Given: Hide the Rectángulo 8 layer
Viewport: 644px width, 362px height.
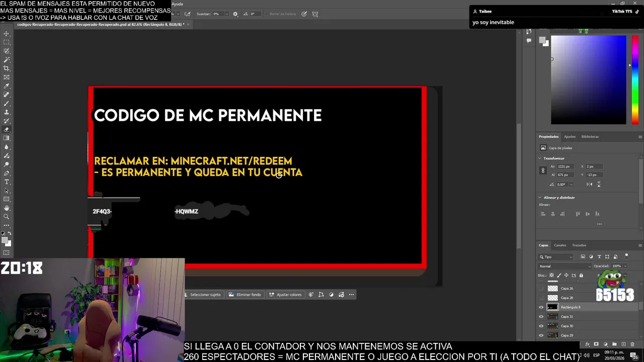Looking at the screenshot, I should click(x=541, y=307).
